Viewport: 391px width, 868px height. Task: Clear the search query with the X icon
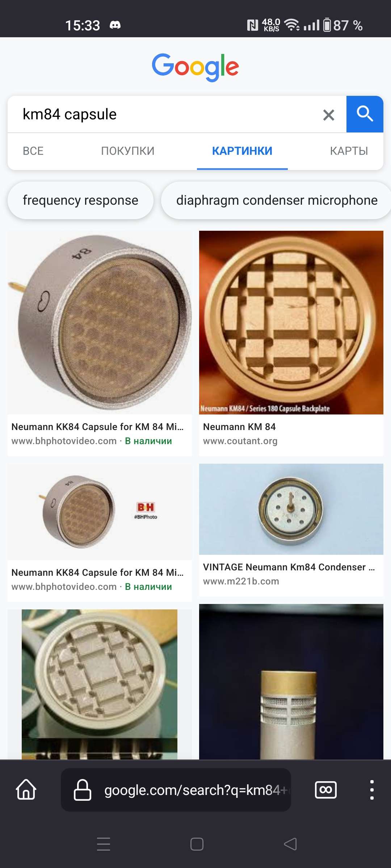pyautogui.click(x=328, y=115)
